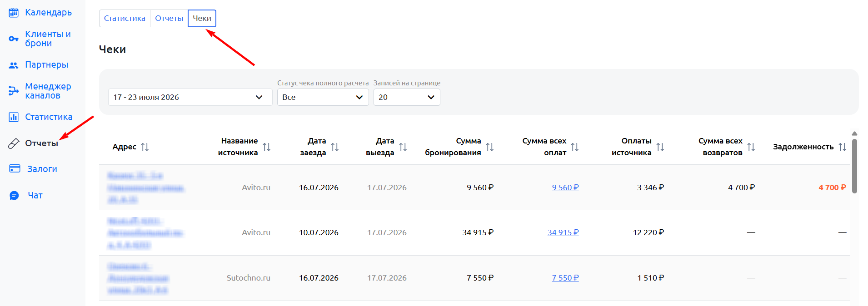Click the 3 346 ₽ source payment cell
868x306 pixels.
coord(650,188)
